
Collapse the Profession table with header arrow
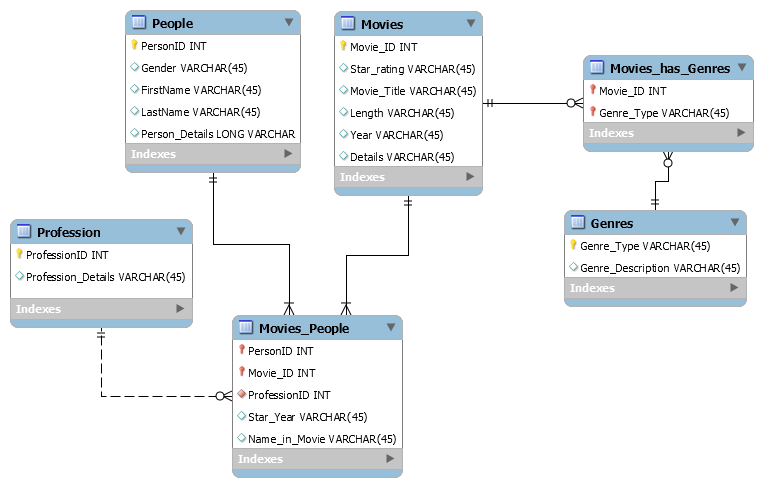point(181,231)
